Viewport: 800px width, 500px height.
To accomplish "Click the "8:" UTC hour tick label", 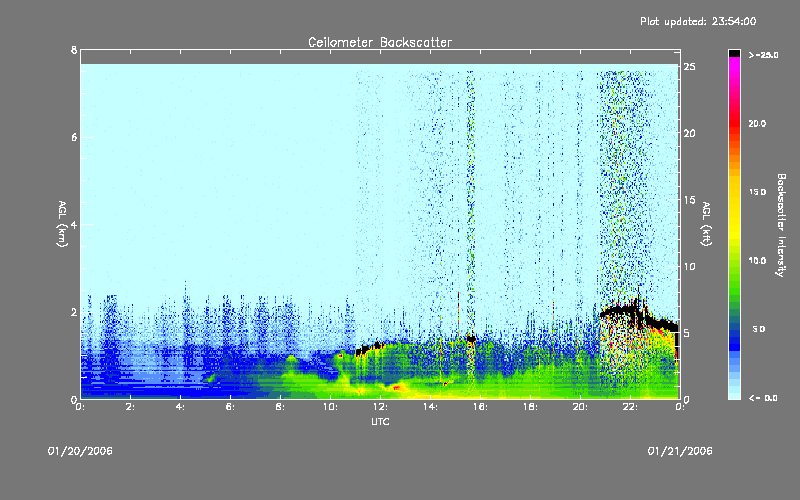I will [x=280, y=407].
